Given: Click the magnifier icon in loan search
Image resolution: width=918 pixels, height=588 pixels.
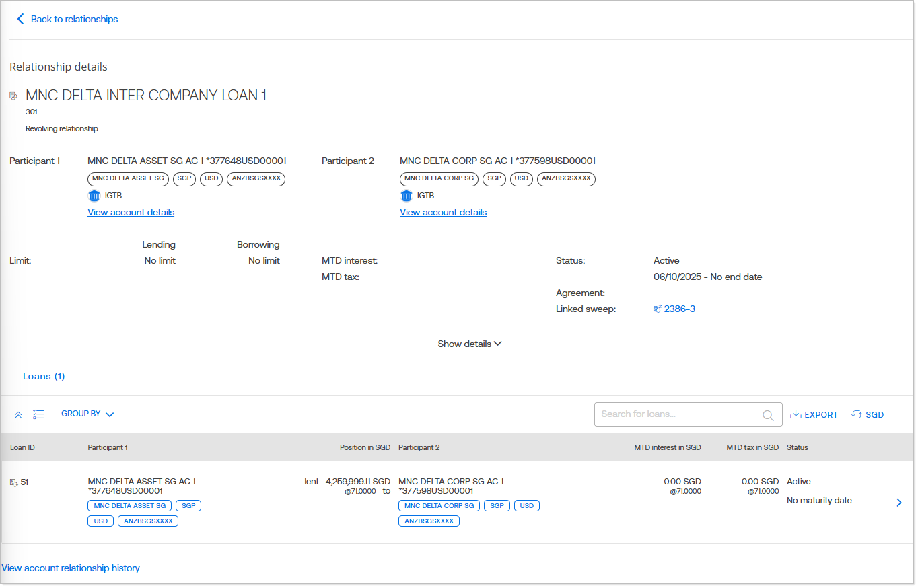Looking at the screenshot, I should coord(768,415).
